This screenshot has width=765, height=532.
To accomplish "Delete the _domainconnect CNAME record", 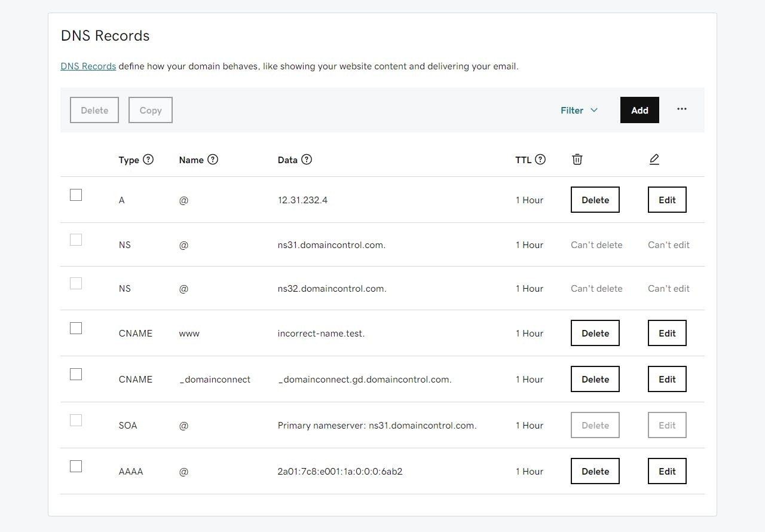I will point(595,380).
